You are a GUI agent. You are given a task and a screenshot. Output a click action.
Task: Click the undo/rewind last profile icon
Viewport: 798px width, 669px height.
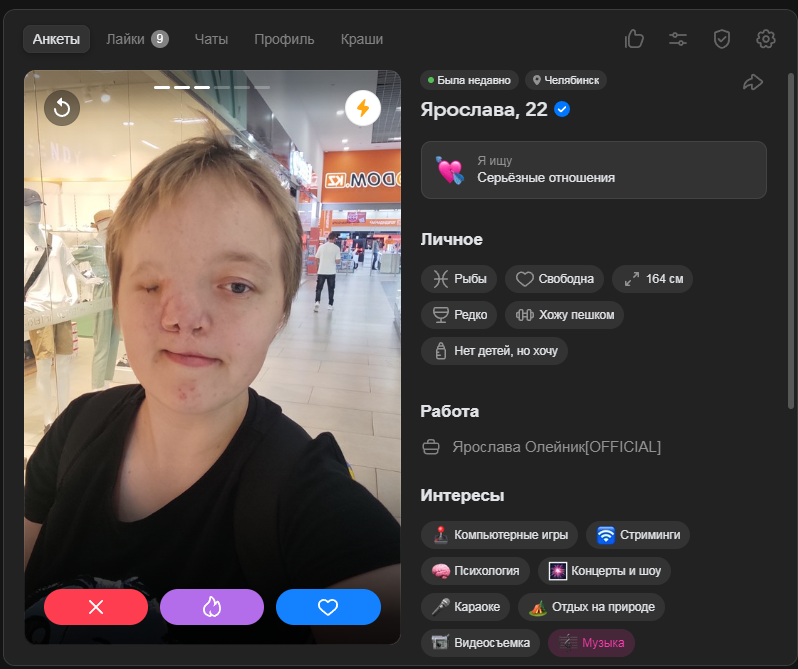(x=62, y=108)
